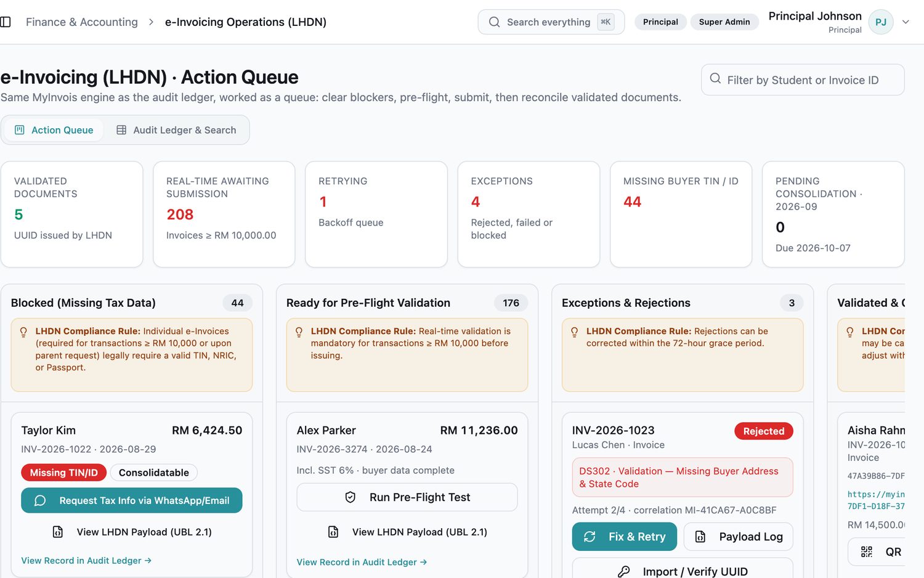
Task: Click Run Pre-Flight Test for Alex Parker
Action: (407, 497)
